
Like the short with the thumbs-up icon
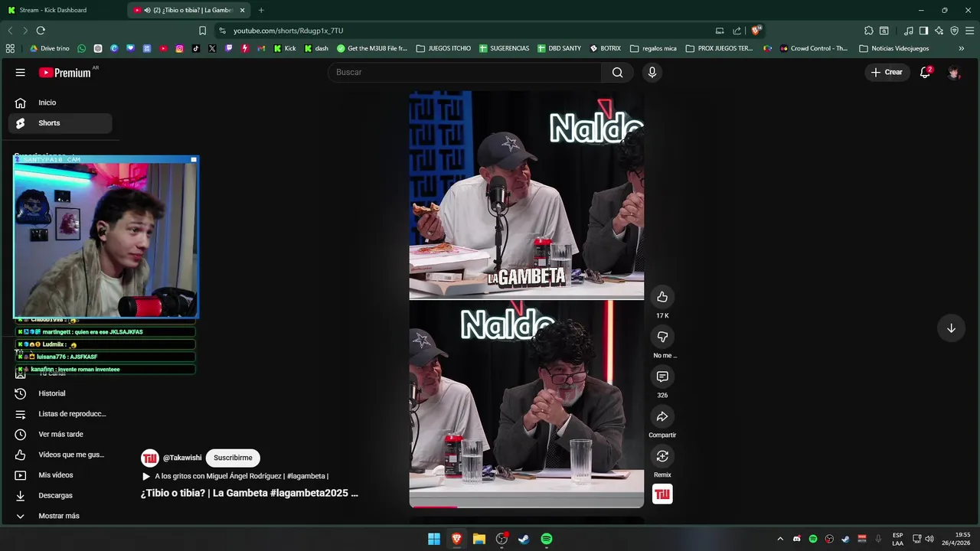point(662,297)
